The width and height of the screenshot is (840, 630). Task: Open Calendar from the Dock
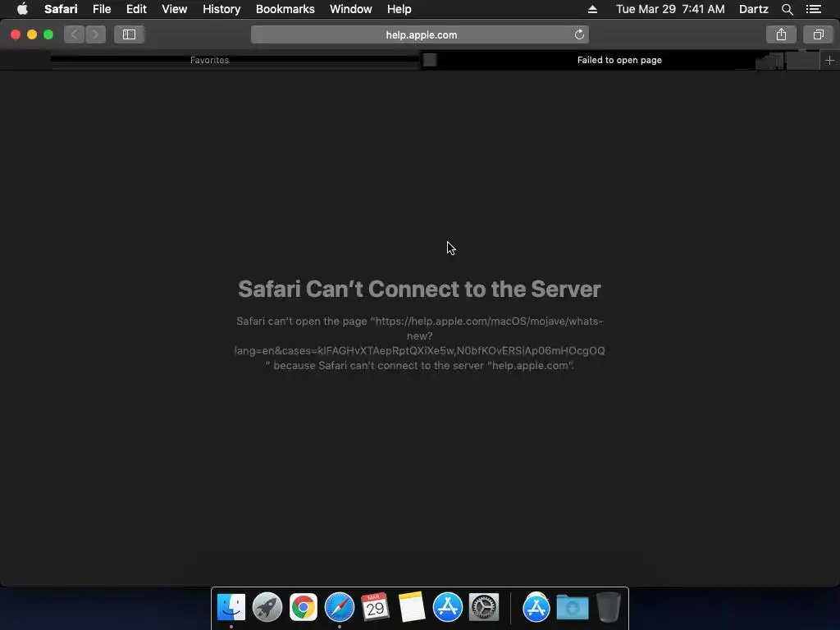point(375,607)
